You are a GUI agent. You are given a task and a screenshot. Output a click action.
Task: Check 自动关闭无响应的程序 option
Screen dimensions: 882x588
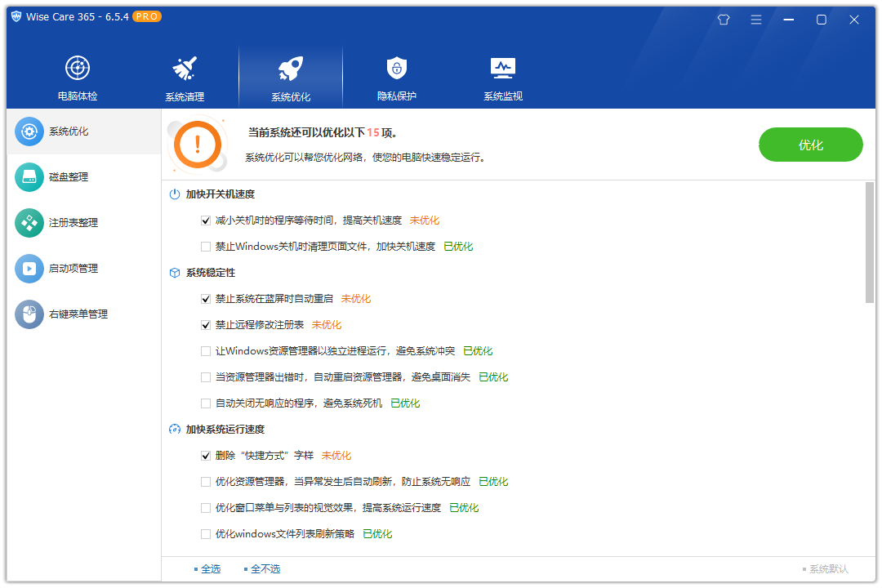pyautogui.click(x=206, y=403)
